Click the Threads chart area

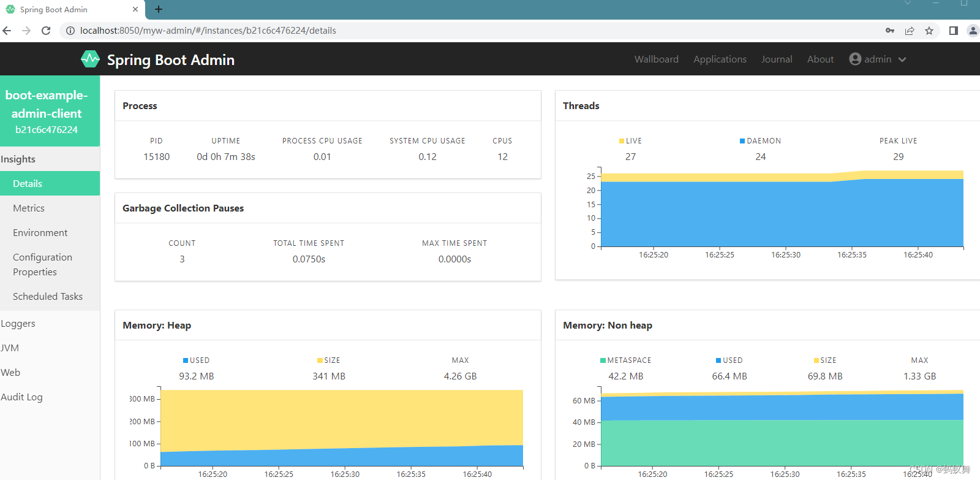[782, 208]
